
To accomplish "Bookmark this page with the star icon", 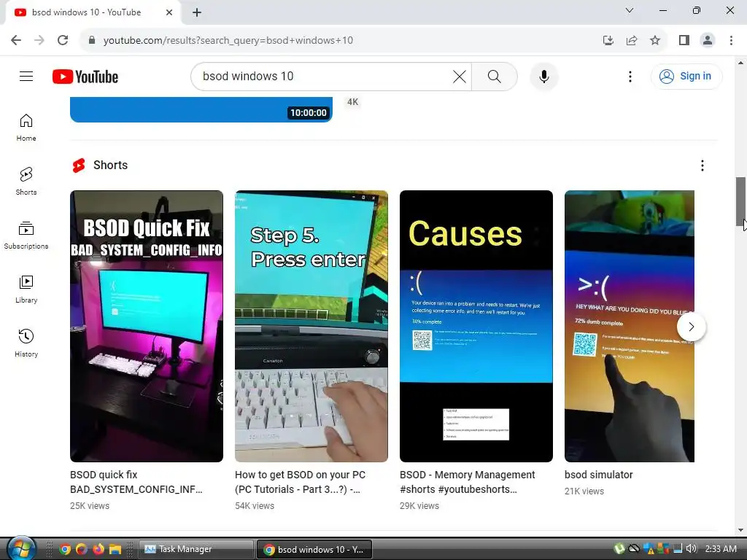I will tap(655, 41).
